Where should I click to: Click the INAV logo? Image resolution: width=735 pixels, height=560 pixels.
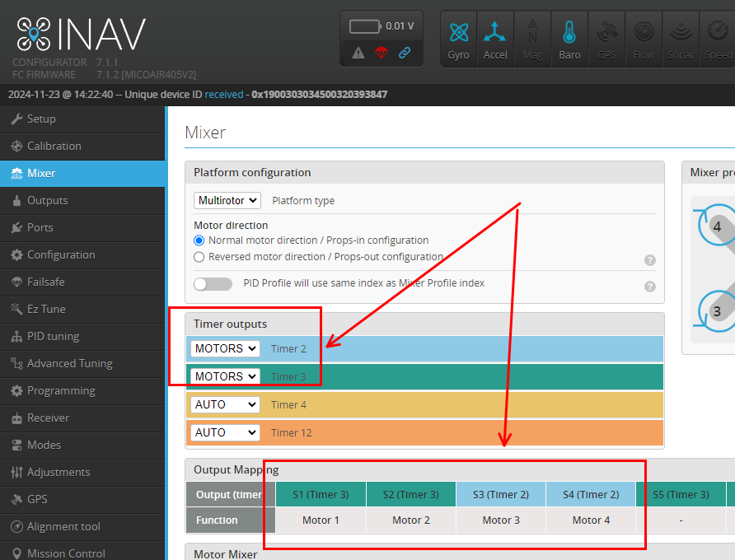coord(81,35)
